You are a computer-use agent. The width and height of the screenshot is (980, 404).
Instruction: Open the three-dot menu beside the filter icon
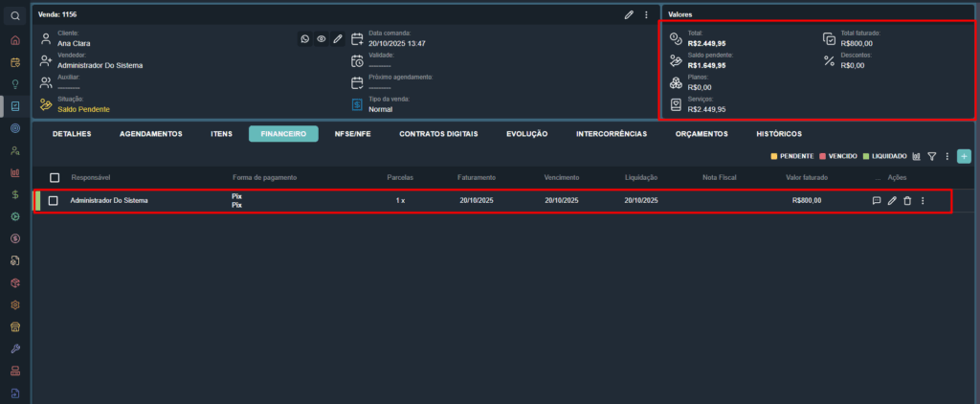point(947,156)
